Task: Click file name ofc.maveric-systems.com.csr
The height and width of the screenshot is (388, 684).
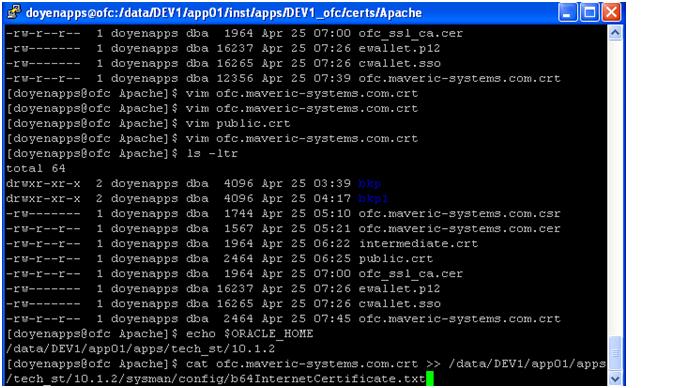Action: coord(459,214)
